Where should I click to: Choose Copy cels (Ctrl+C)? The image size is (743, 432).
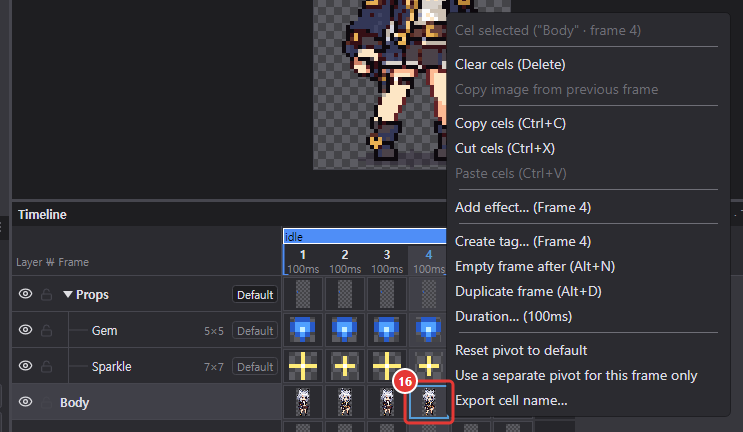click(510, 124)
